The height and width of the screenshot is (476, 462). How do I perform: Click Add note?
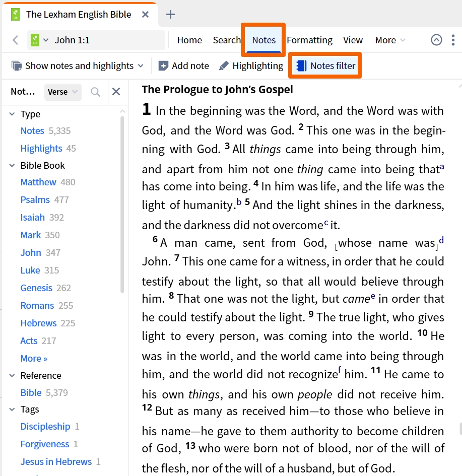184,65
